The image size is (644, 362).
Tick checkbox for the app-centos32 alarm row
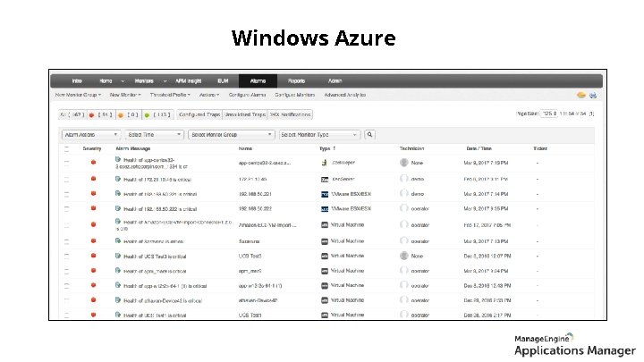coord(66,163)
